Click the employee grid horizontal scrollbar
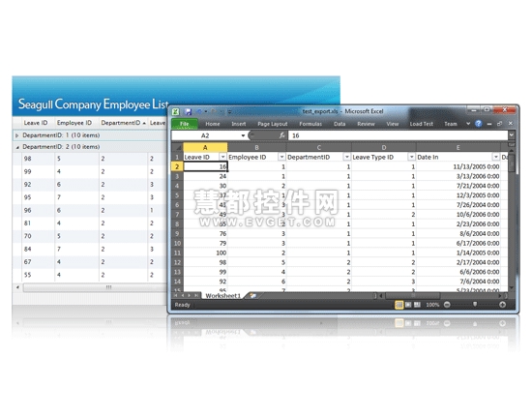 pyautogui.click(x=95, y=287)
